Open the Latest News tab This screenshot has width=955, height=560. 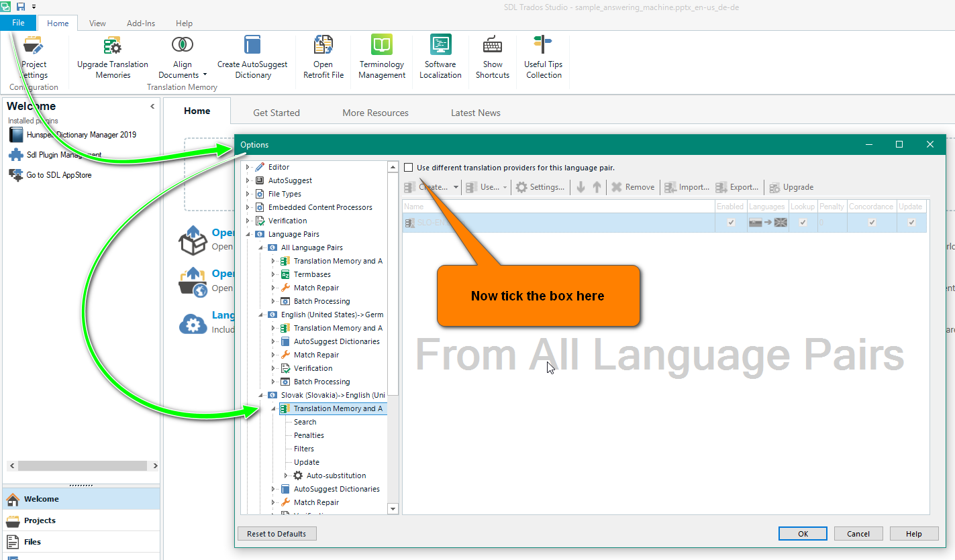(x=476, y=113)
